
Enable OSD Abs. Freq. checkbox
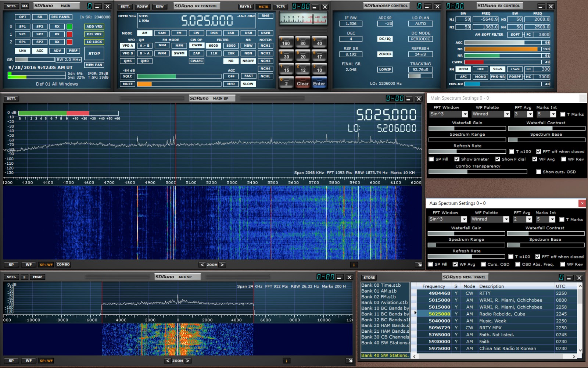517,264
